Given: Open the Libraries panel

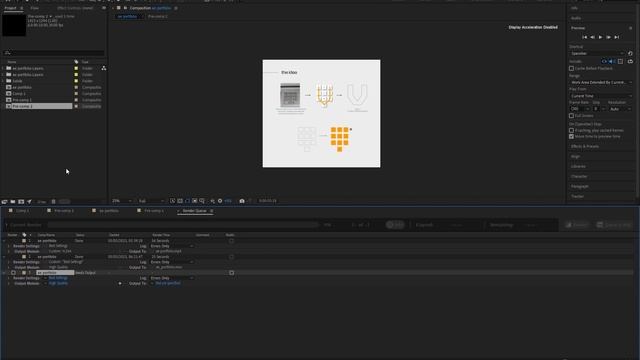Looking at the screenshot, I should click(578, 167).
